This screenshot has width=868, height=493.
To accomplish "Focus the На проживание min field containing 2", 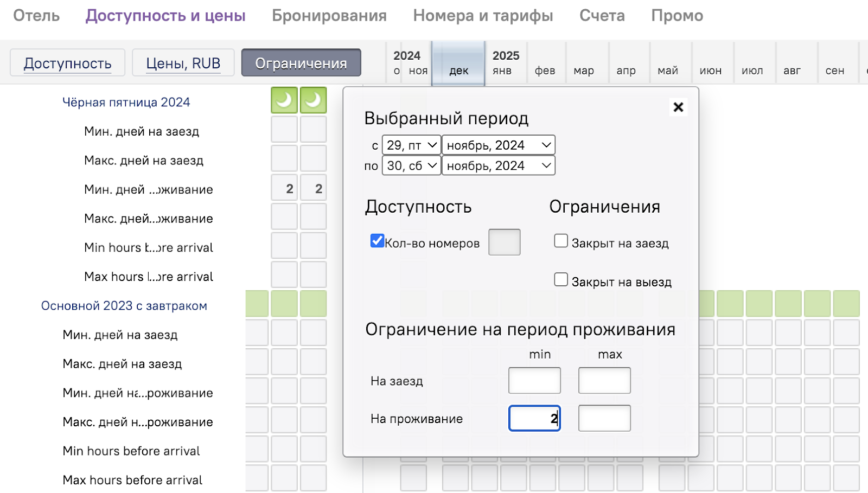I will (534, 418).
